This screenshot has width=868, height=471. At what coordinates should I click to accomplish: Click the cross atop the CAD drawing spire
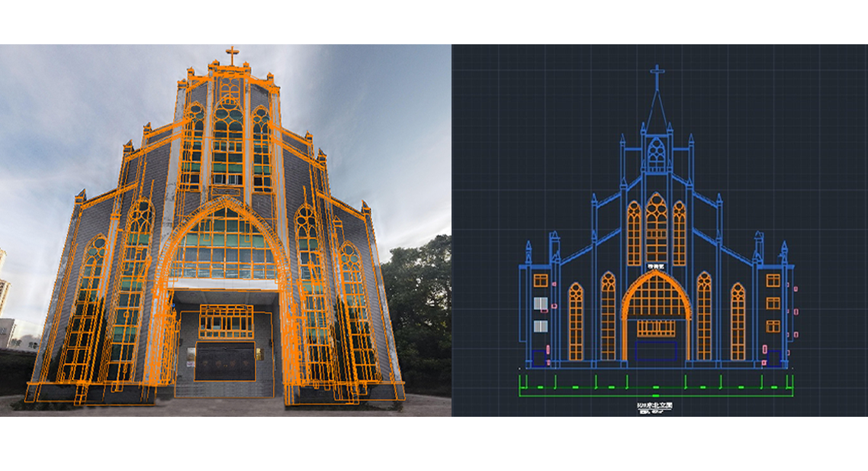click(656, 76)
